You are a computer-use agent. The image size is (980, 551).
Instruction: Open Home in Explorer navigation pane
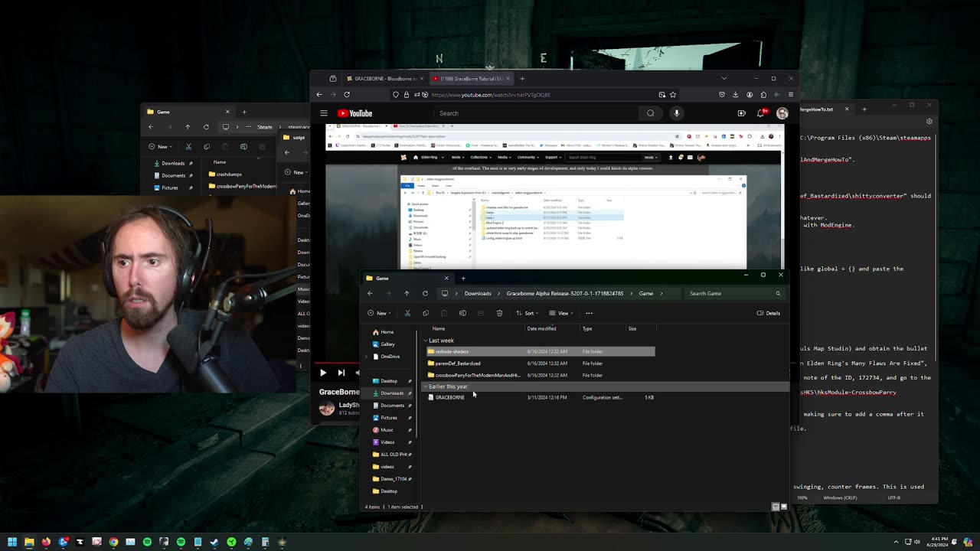(x=387, y=332)
